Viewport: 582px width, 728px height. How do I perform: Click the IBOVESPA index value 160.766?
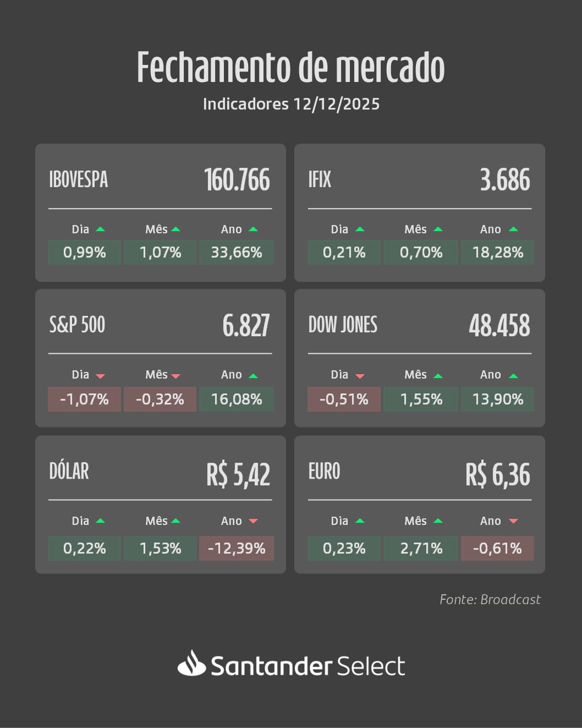(x=237, y=180)
